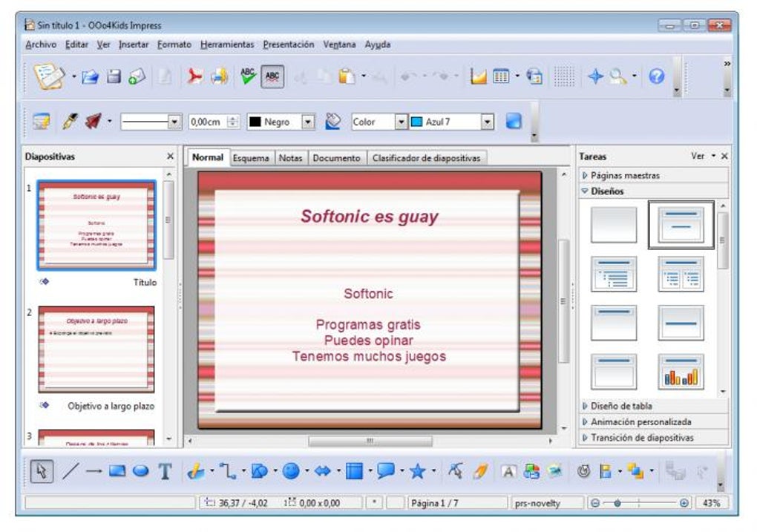
Task: Close the Diapositivas panel
Action: (170, 156)
